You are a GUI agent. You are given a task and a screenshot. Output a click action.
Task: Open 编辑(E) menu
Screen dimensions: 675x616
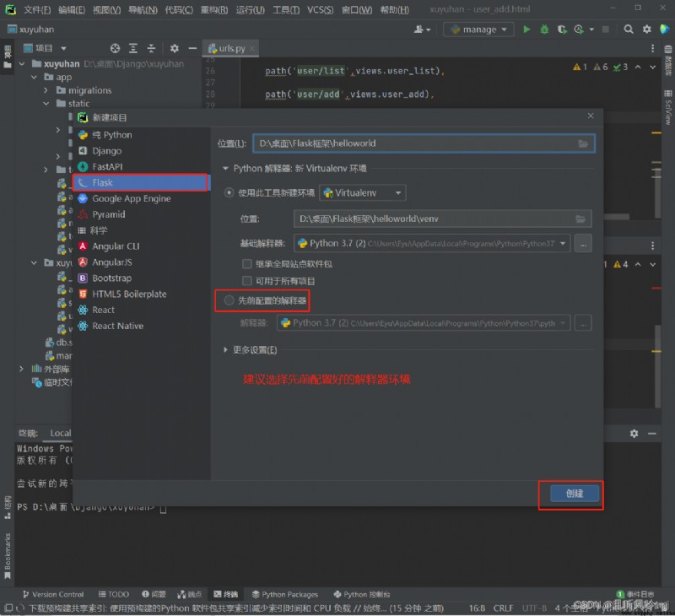[72, 9]
